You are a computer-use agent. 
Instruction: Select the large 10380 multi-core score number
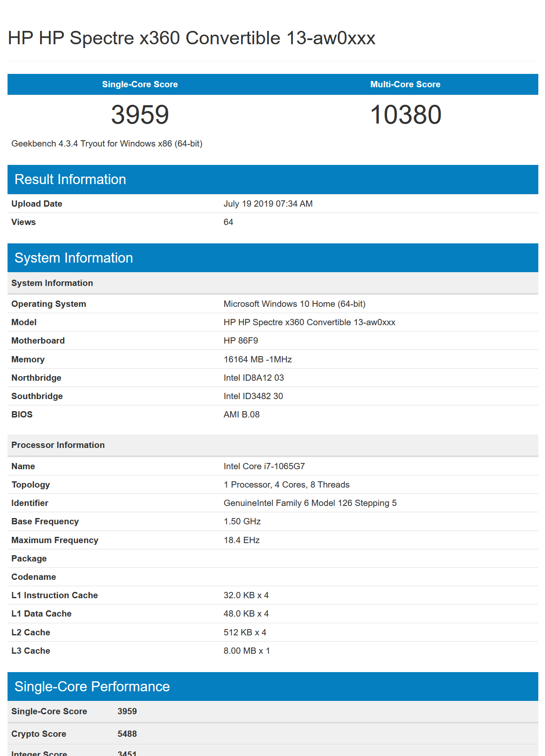405,115
